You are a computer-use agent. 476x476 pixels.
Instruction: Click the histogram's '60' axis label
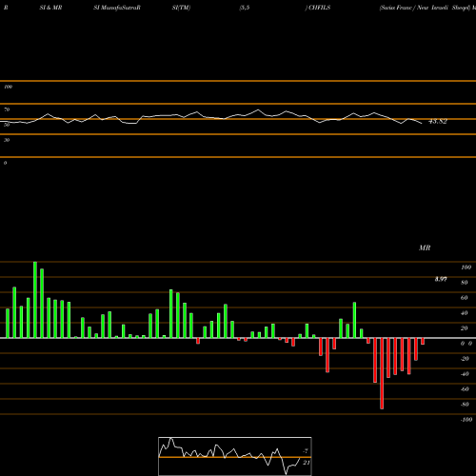click(465, 298)
